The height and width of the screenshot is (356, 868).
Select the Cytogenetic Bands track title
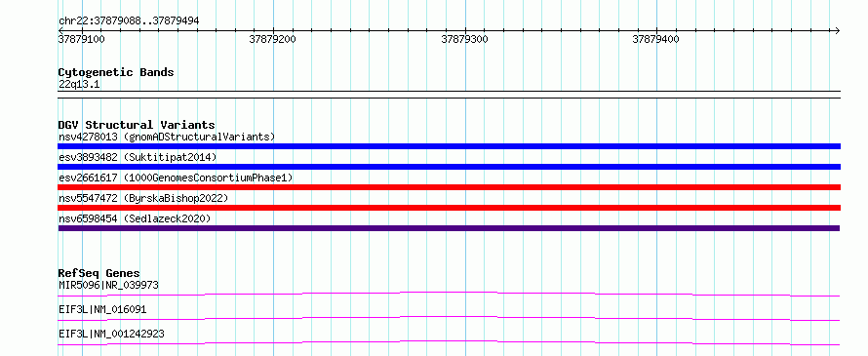[x=116, y=72]
